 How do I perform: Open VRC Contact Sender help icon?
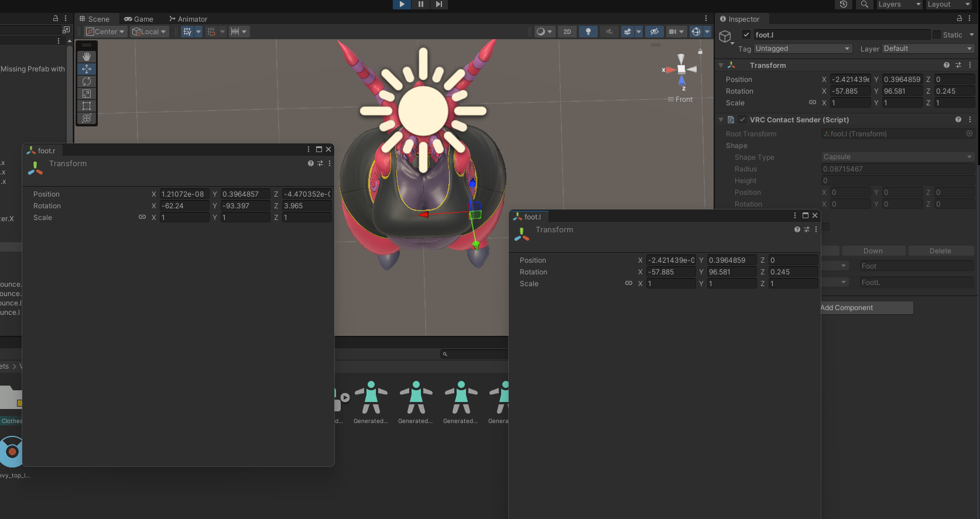pyautogui.click(x=958, y=119)
